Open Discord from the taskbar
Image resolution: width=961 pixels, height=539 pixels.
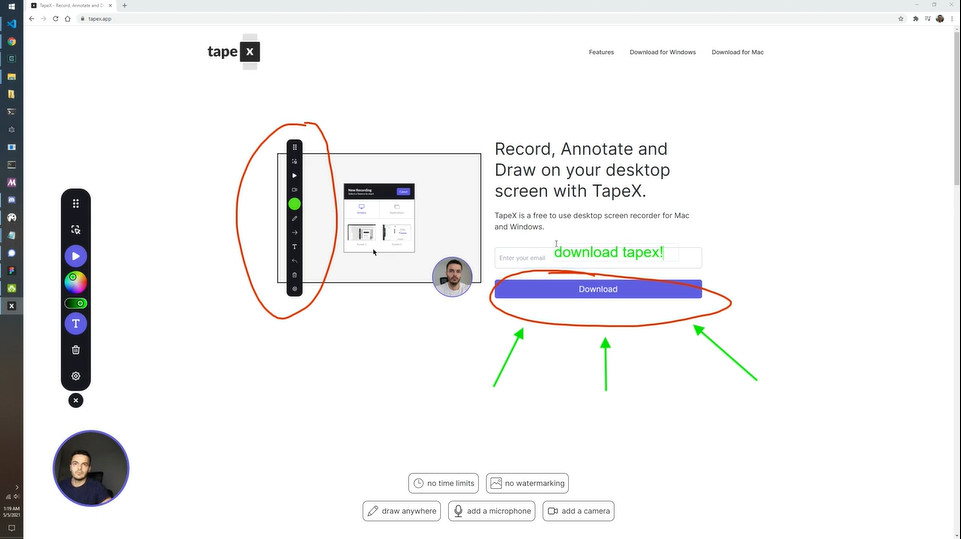click(x=12, y=200)
